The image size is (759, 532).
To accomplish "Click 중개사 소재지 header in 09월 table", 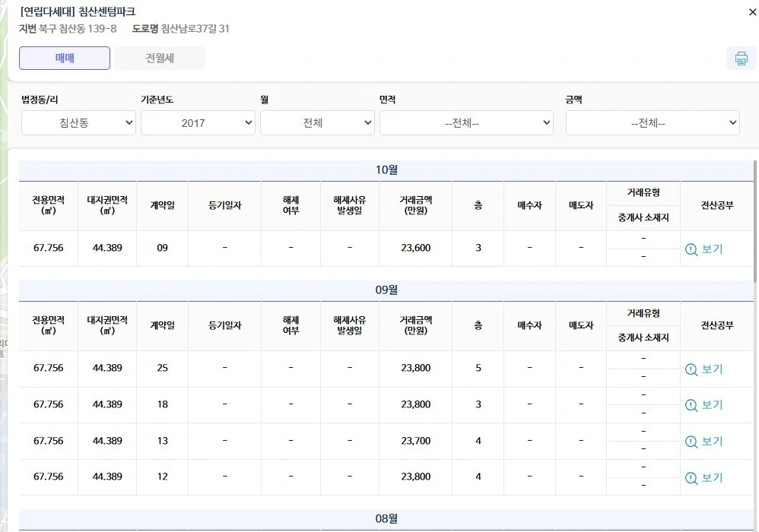I will point(643,337).
